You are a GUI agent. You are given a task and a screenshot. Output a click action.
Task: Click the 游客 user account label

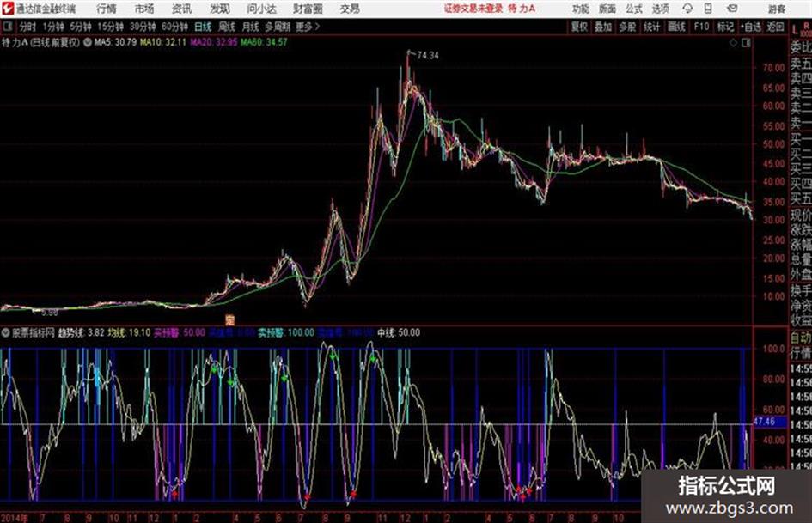776,9
